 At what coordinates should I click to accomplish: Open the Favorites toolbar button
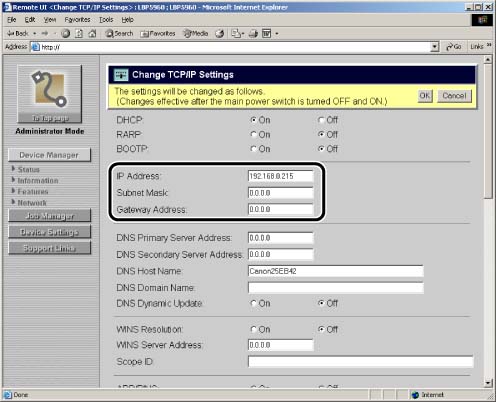(x=158, y=33)
